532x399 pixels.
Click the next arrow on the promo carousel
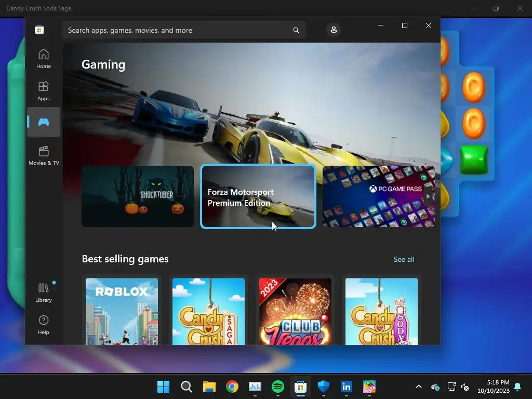(x=428, y=196)
